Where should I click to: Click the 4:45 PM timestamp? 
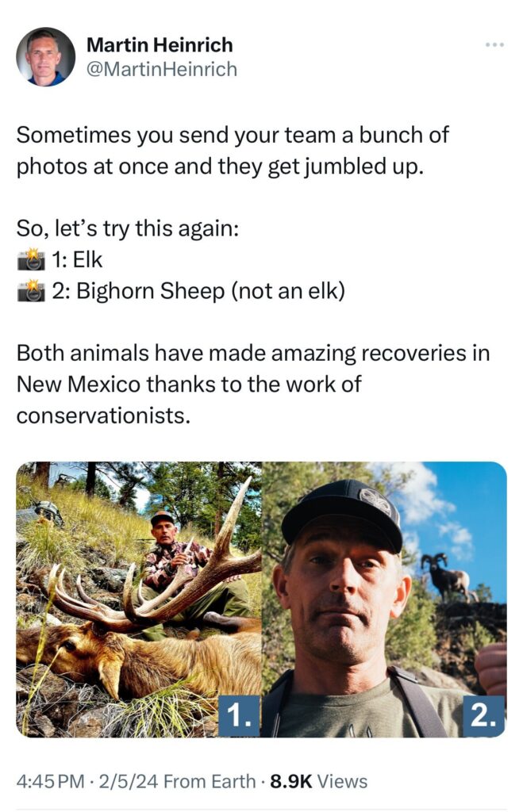(49, 781)
